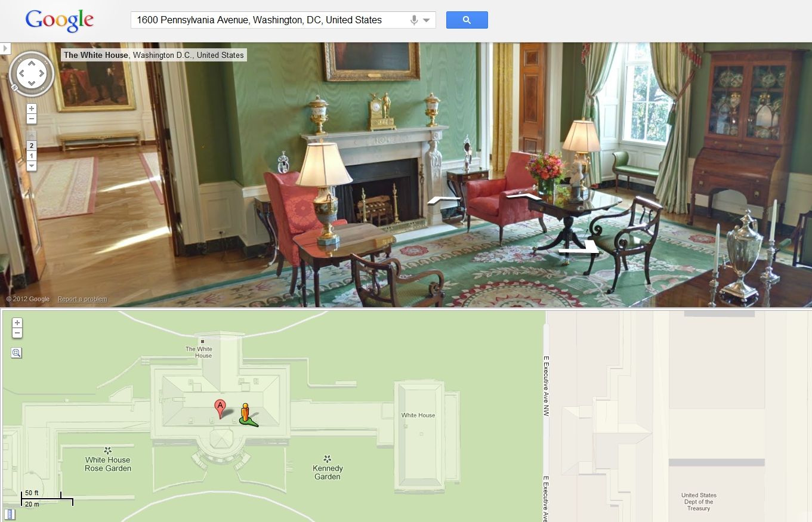
Task: Click the Google logo
Action: pos(60,20)
